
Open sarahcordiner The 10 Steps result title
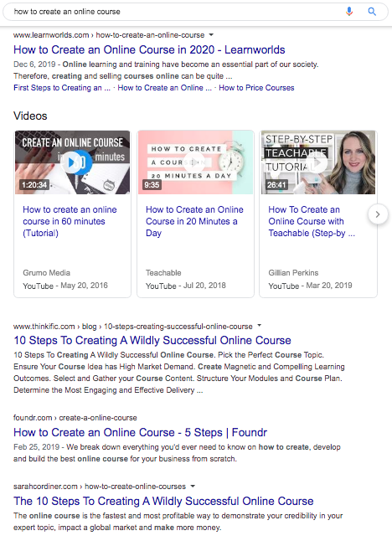(163, 501)
